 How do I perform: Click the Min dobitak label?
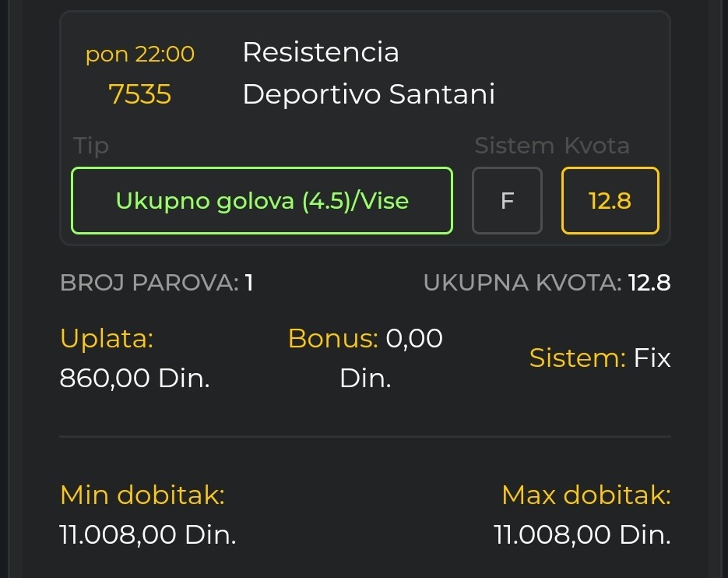tap(142, 495)
